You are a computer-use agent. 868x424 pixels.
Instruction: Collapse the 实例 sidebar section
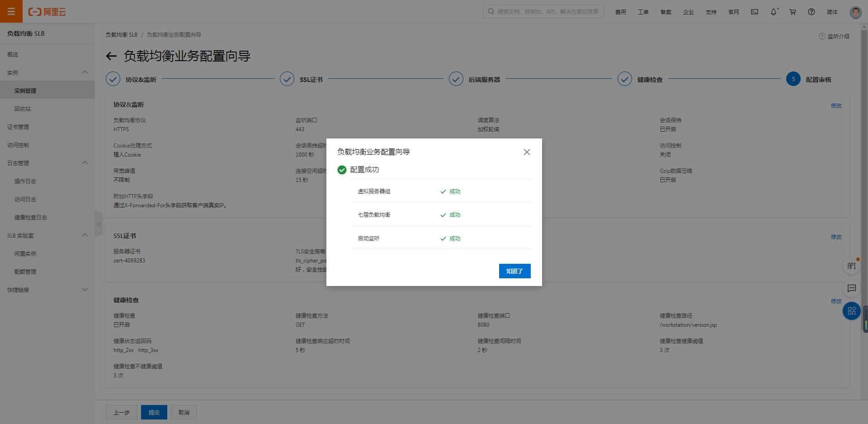(85, 72)
